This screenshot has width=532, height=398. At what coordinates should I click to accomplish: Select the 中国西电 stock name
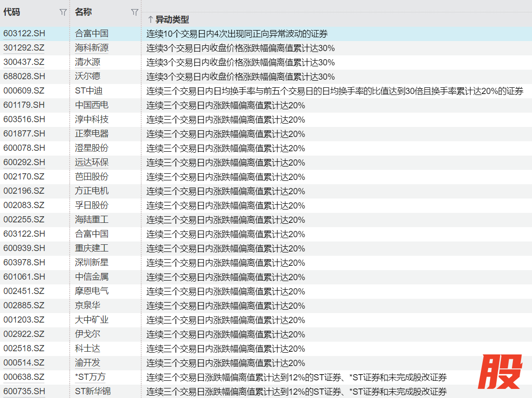[x=92, y=105]
